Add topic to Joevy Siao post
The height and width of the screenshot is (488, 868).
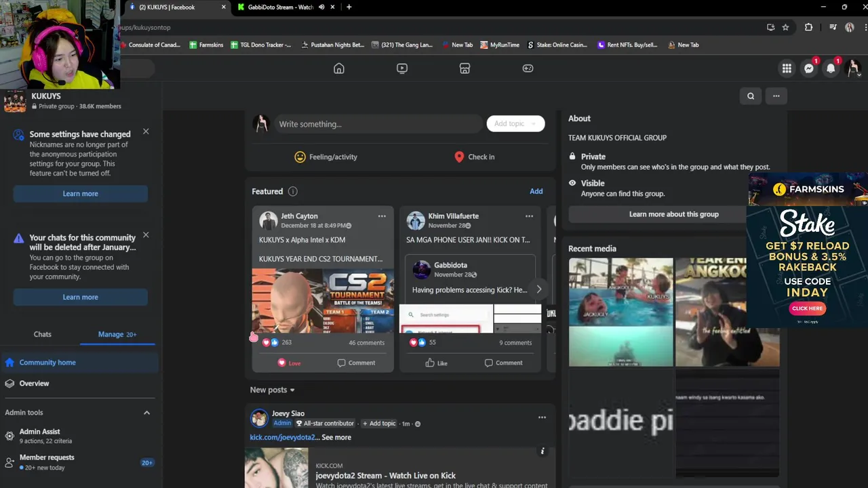click(379, 424)
